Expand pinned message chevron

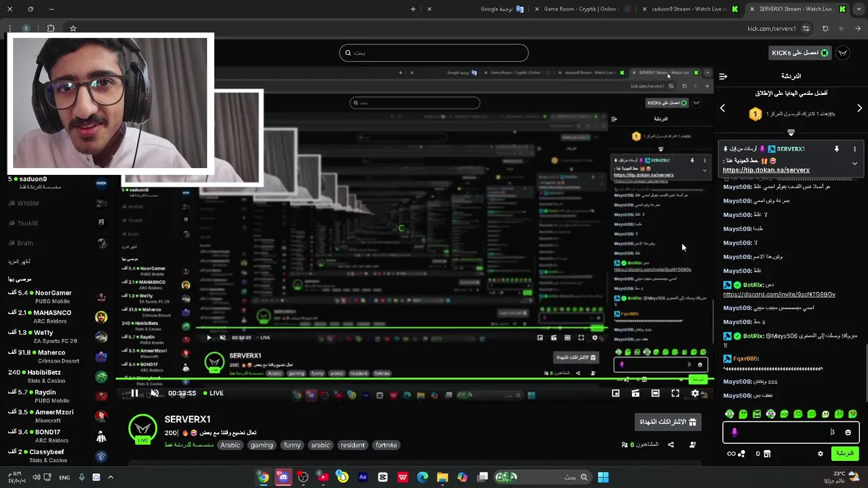pos(854,163)
